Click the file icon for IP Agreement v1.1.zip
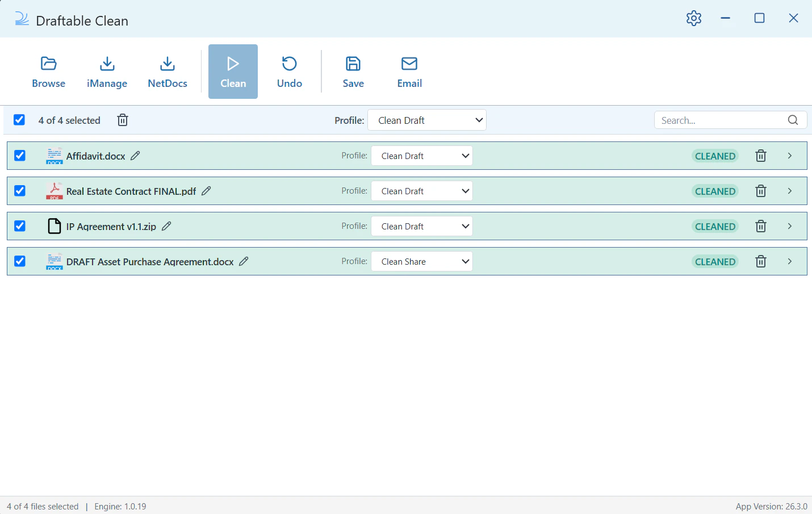Viewport: 812px width, 514px height. pyautogui.click(x=55, y=226)
